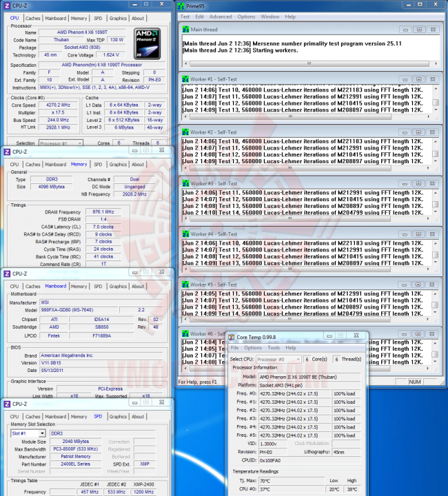Open the Window menu in Prime95
Image resolution: width=448 pixels, height=496 pixels.
point(270,17)
